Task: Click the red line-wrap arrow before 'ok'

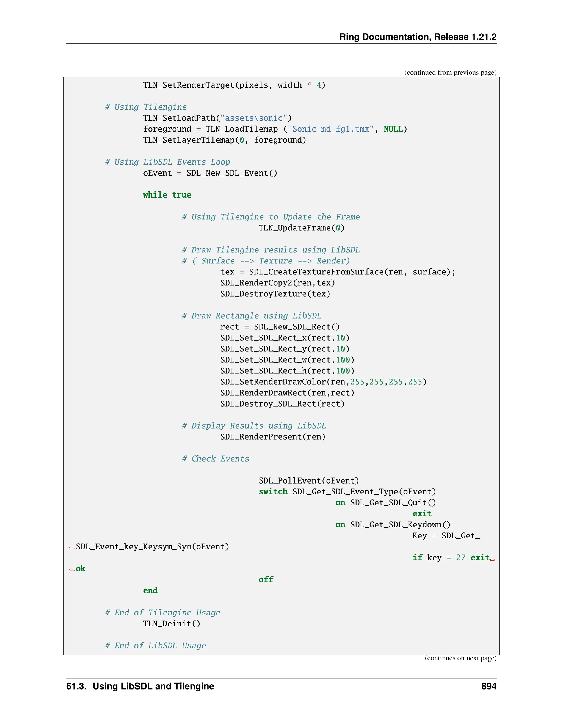Action: coord(72,570)
